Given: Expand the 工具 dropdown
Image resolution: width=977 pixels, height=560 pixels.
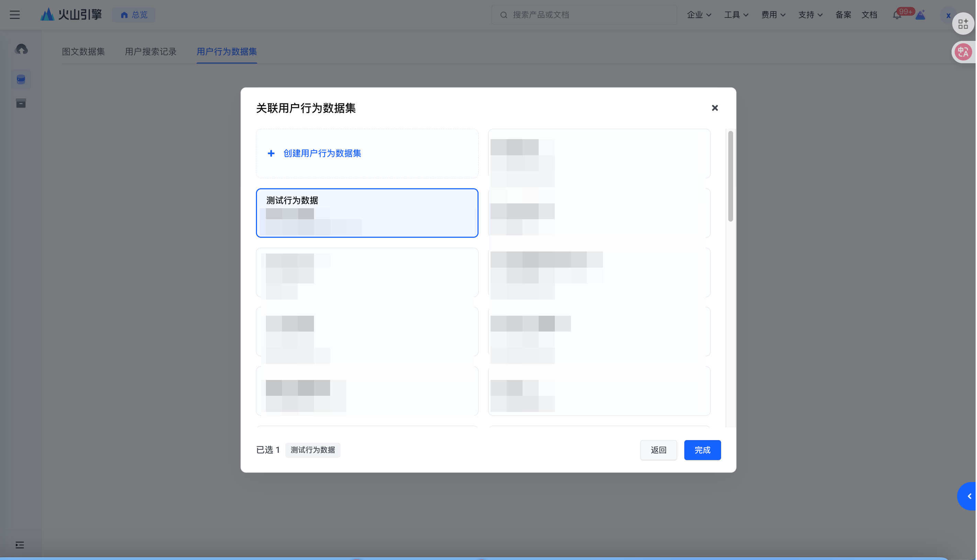Looking at the screenshot, I should 737,15.
